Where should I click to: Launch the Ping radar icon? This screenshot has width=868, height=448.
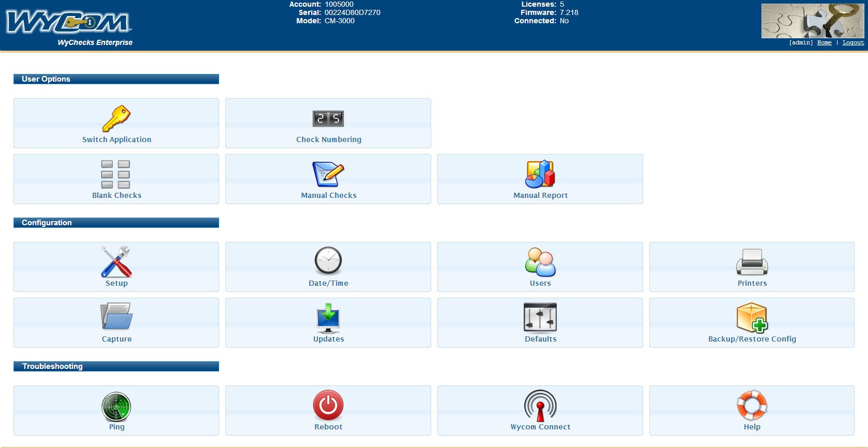116,407
